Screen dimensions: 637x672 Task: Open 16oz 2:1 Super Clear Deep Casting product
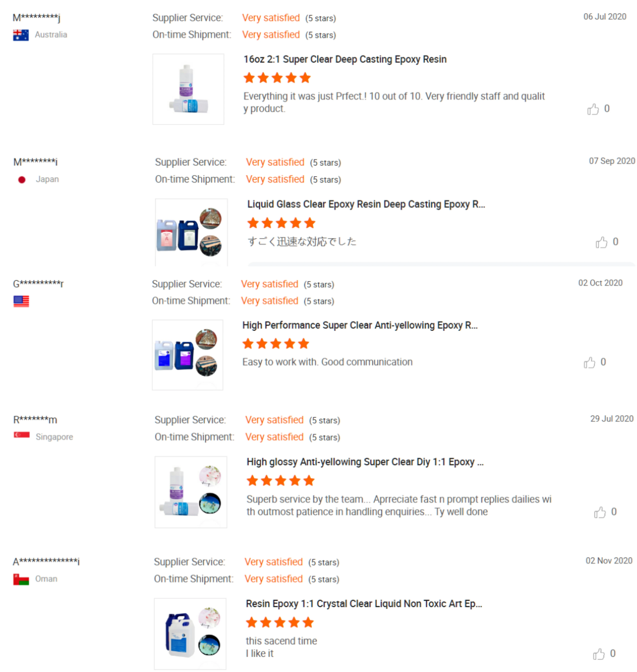[345, 59]
